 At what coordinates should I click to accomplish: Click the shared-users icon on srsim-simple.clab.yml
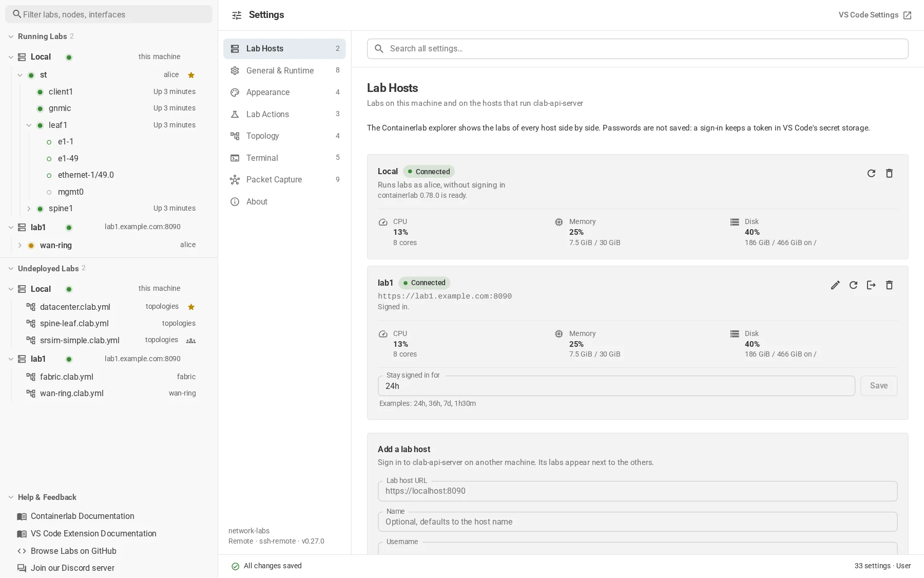tap(191, 341)
